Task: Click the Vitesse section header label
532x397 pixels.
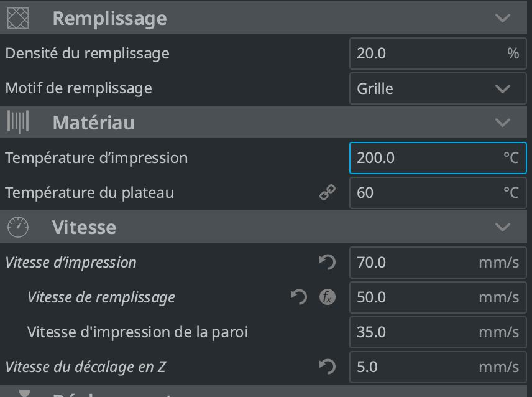Action: coord(84,227)
